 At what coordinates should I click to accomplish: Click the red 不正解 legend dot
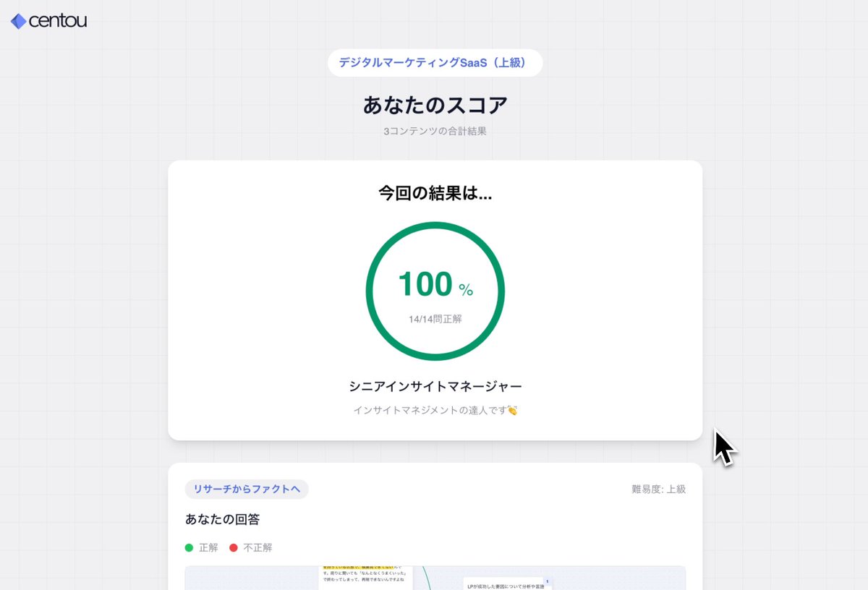tap(234, 547)
